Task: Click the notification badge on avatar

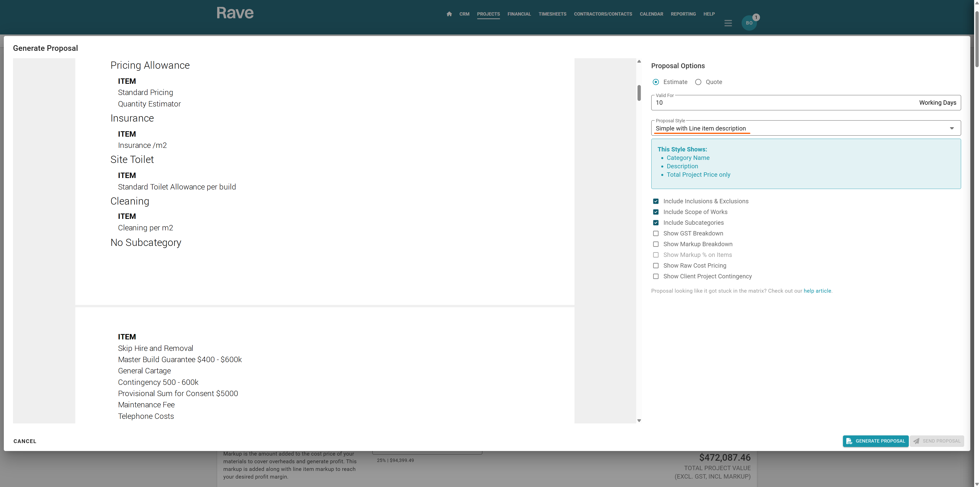Action: click(756, 18)
